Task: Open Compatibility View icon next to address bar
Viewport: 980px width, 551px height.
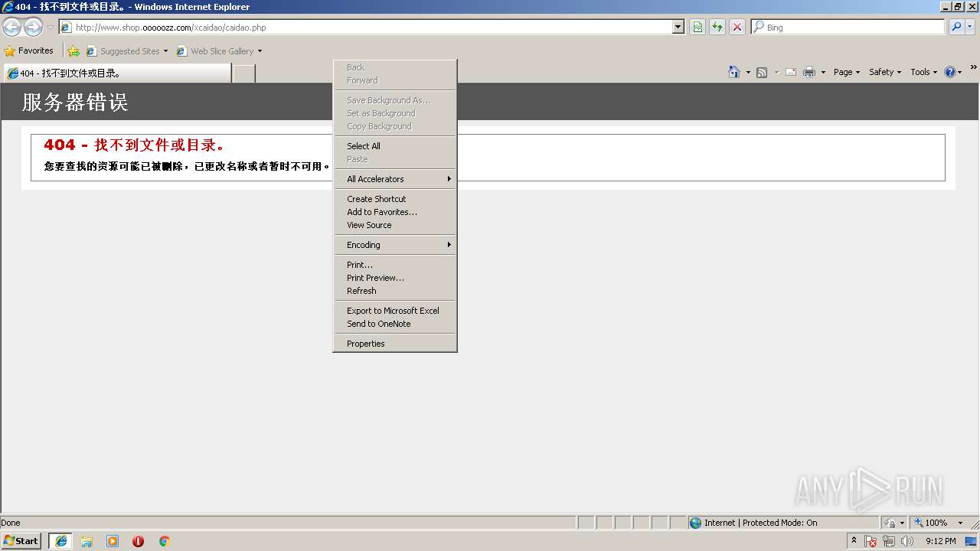Action: [697, 28]
